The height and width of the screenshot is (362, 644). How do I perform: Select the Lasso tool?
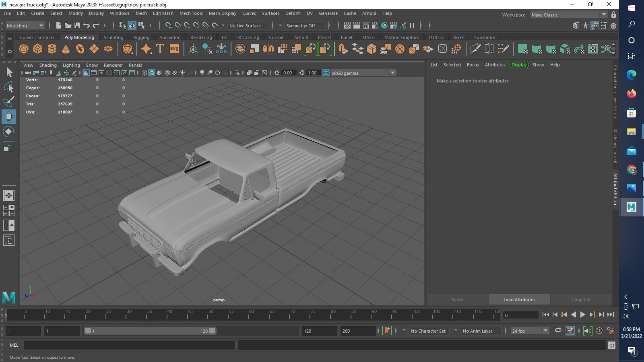9,87
